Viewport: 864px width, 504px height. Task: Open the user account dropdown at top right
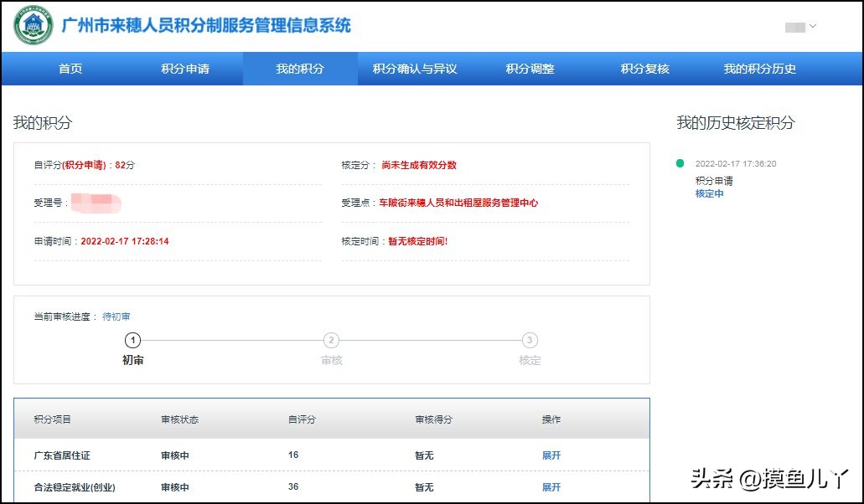[799, 26]
